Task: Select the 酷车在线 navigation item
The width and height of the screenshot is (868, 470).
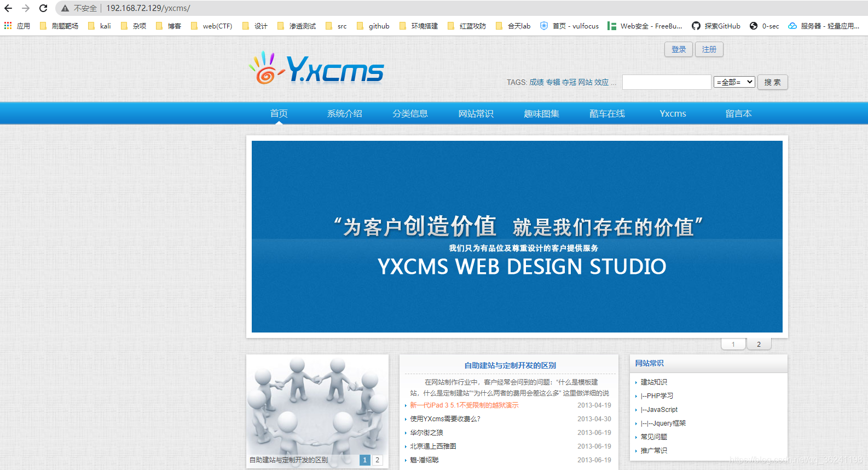Action: click(607, 113)
